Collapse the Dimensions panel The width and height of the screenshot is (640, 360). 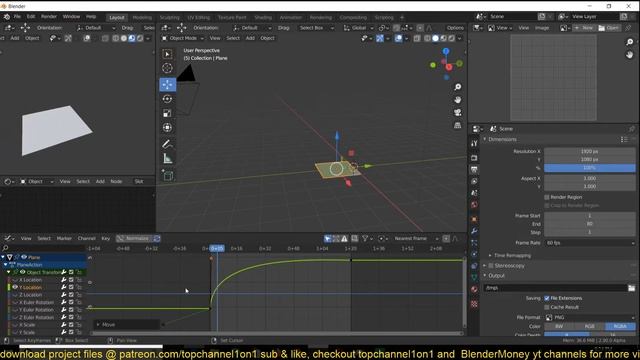pyautogui.click(x=502, y=139)
